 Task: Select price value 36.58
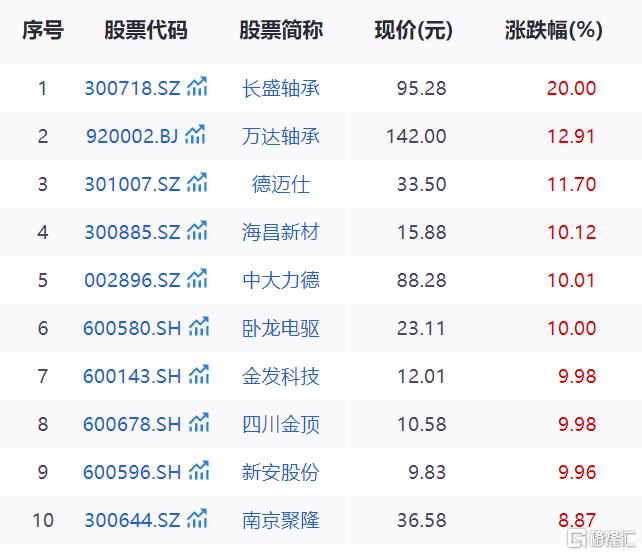click(x=421, y=520)
